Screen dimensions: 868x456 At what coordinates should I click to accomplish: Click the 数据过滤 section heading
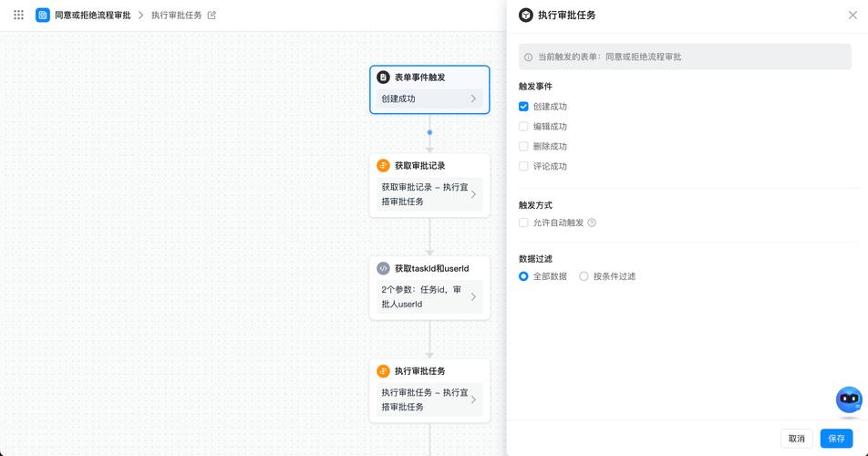coord(535,258)
